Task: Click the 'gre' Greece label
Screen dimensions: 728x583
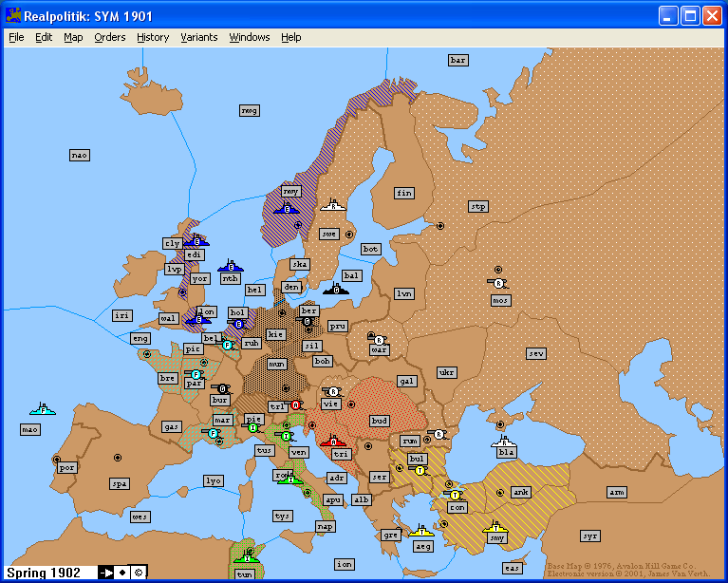Action: point(390,535)
